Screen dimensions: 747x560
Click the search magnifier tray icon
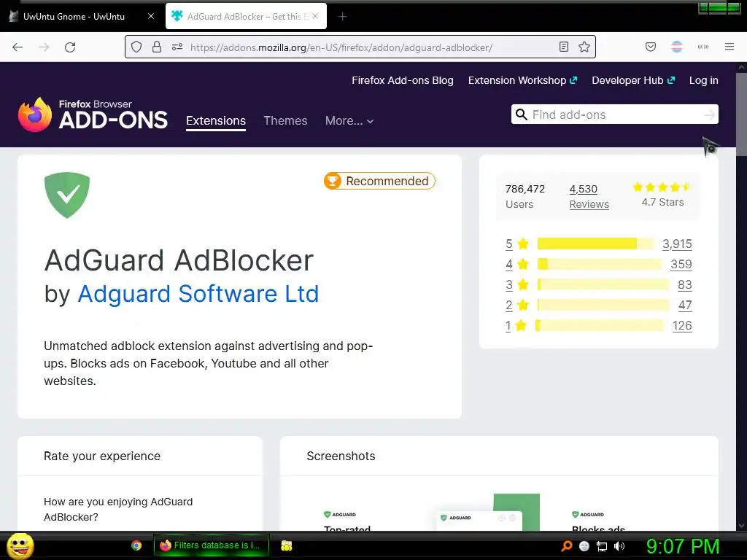tap(566, 546)
